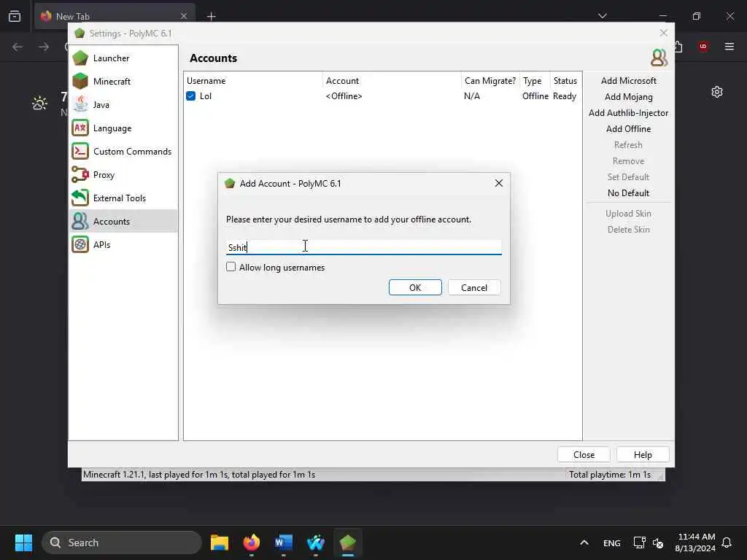Open the Firefox list all tabs dropdown

click(x=602, y=16)
